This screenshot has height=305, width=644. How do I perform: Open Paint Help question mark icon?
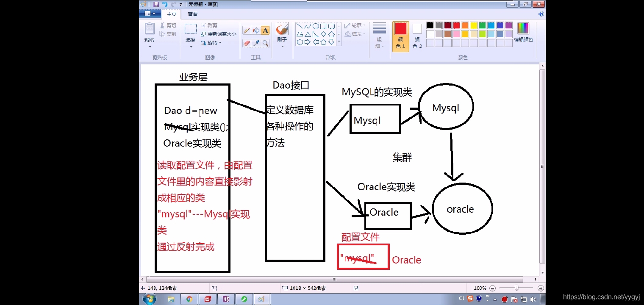[541, 14]
